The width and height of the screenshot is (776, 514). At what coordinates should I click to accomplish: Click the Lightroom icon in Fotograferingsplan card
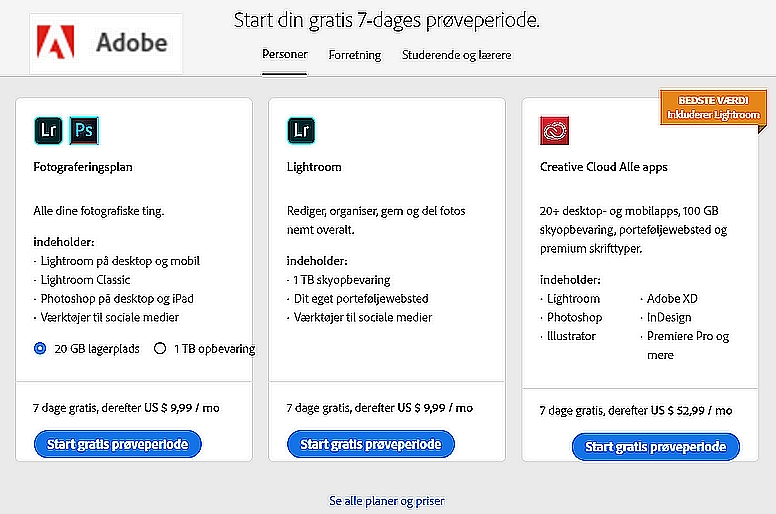point(48,131)
